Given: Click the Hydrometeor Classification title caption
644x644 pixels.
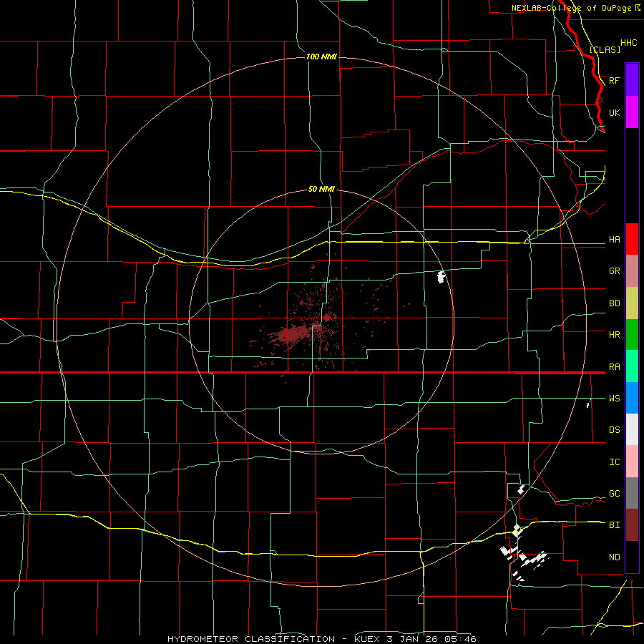Looking at the screenshot, I should click(x=321, y=639).
